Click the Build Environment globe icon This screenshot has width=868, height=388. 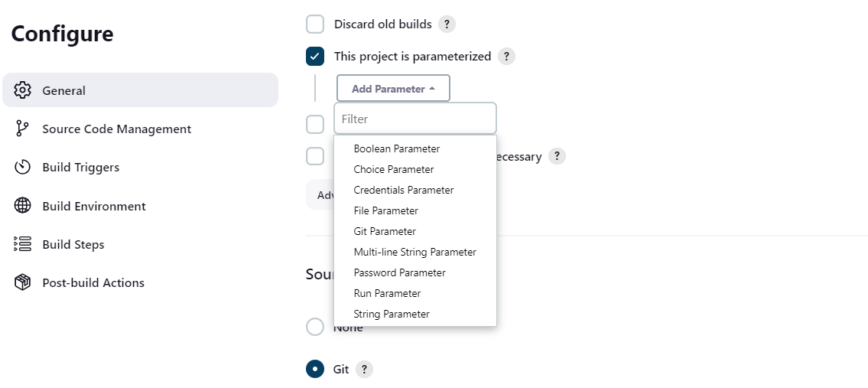(23, 206)
